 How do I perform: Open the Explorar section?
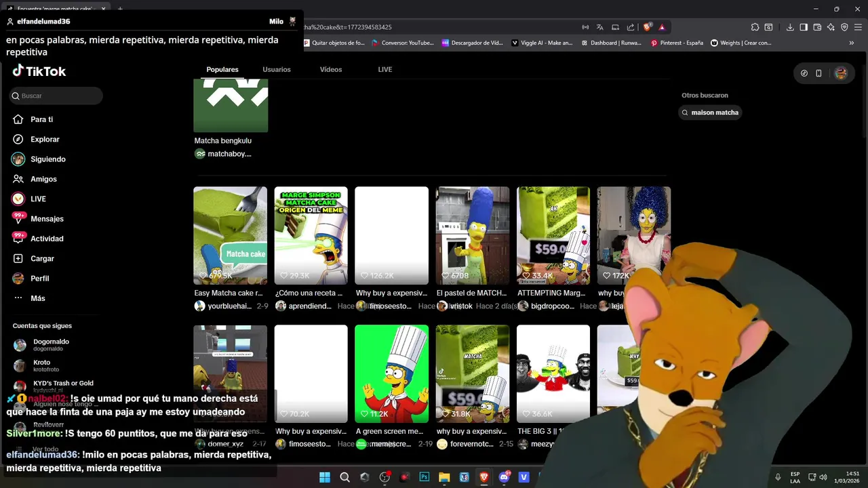pyautogui.click(x=36, y=139)
